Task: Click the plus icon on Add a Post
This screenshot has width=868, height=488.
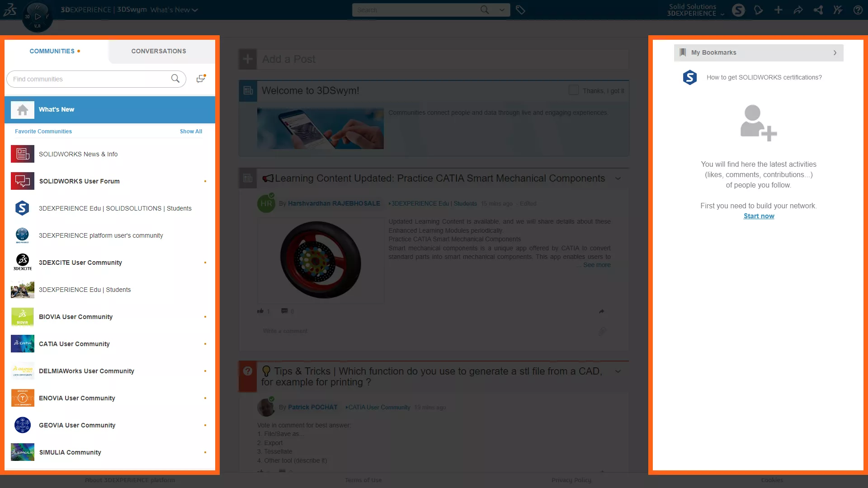Action: (248, 59)
